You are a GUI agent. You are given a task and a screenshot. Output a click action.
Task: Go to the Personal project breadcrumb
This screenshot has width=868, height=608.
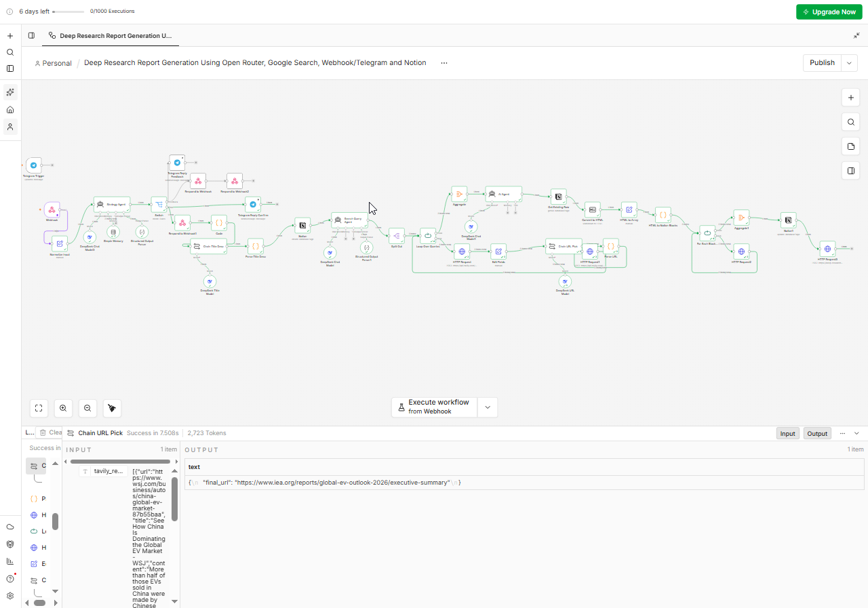pyautogui.click(x=53, y=63)
